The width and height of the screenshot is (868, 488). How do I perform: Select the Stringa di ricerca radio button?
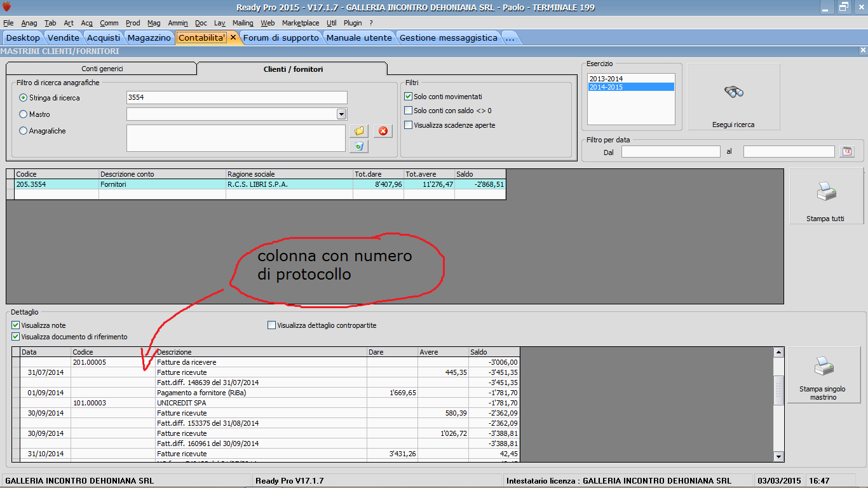point(24,98)
